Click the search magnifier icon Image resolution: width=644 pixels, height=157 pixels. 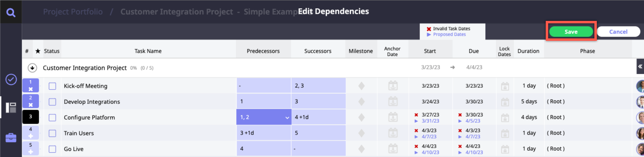pos(11,12)
